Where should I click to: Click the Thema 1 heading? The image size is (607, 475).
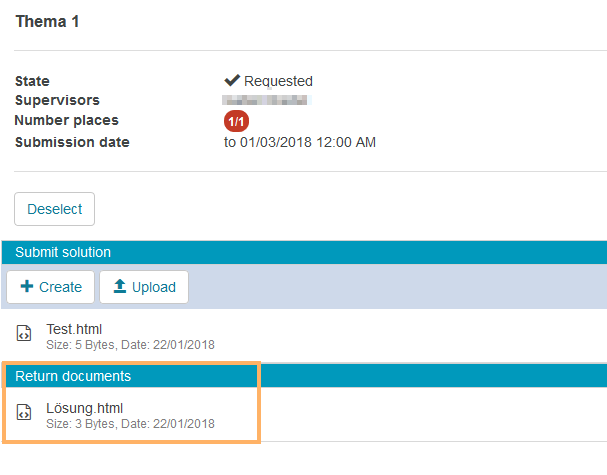pos(47,21)
